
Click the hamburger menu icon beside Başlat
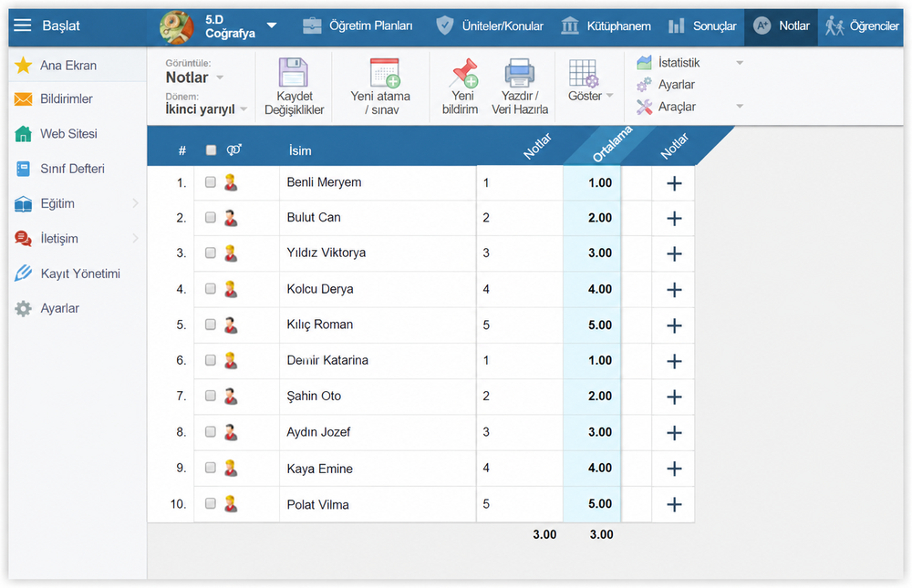click(22, 25)
